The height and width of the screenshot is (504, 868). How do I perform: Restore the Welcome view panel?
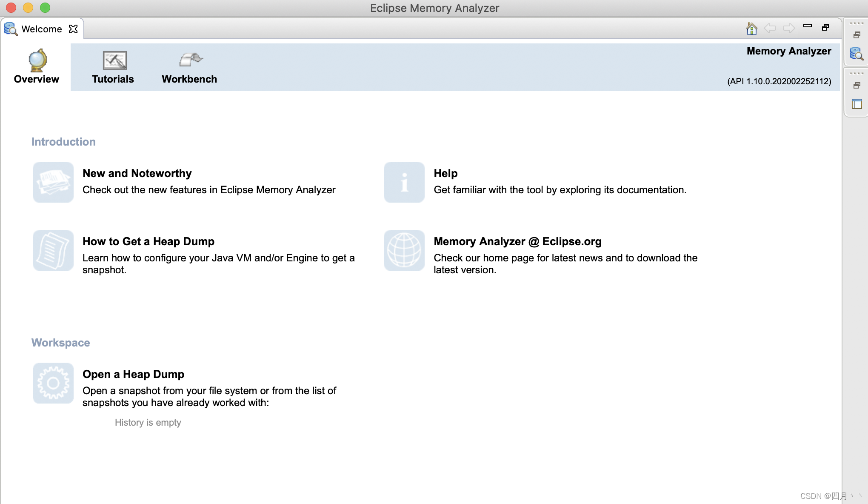point(825,27)
